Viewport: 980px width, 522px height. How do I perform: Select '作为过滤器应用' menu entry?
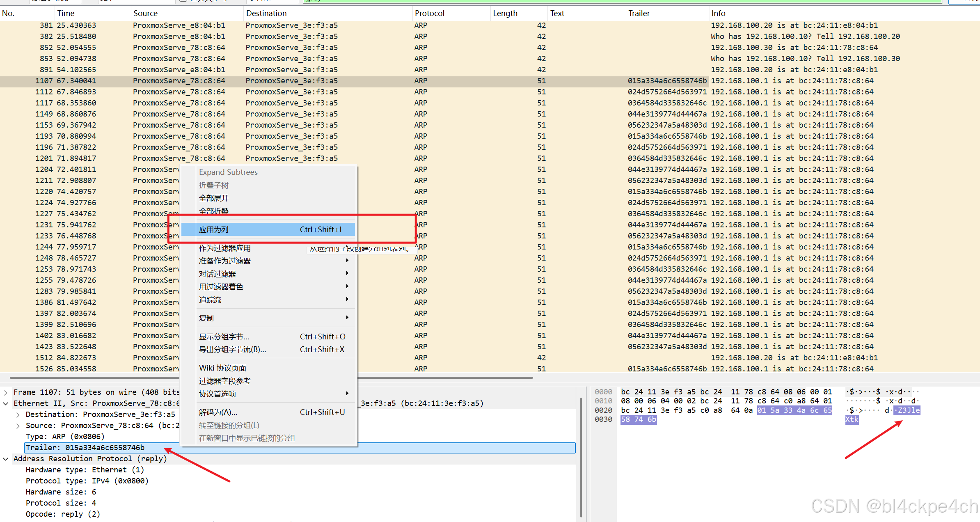[x=225, y=248]
